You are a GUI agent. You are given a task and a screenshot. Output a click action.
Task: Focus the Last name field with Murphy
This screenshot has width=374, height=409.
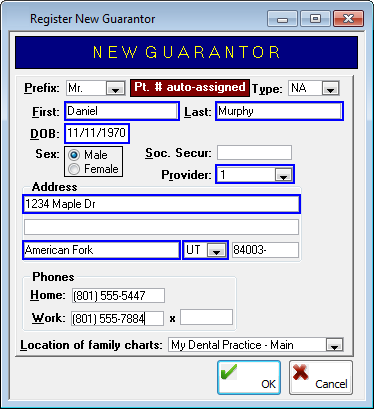pos(279,111)
